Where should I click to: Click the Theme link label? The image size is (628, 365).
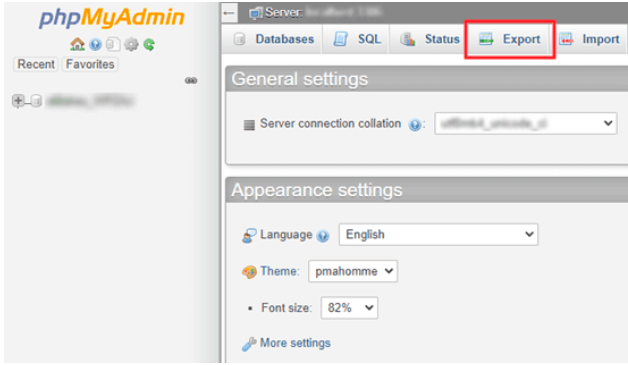279,271
